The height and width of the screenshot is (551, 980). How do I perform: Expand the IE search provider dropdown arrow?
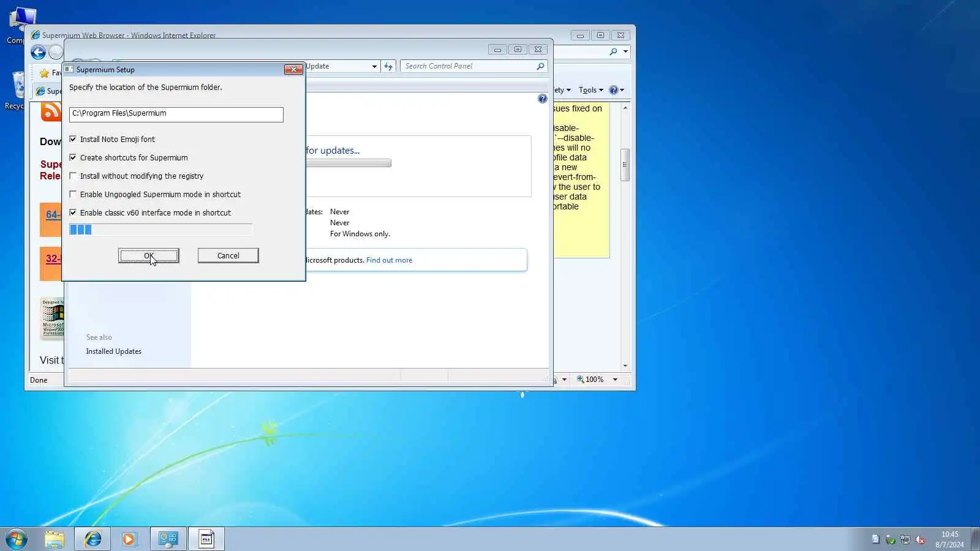click(x=625, y=52)
